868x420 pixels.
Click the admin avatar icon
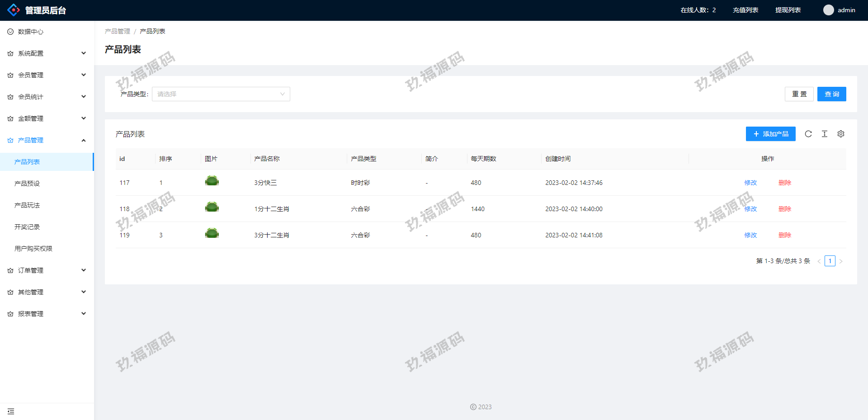coord(828,10)
